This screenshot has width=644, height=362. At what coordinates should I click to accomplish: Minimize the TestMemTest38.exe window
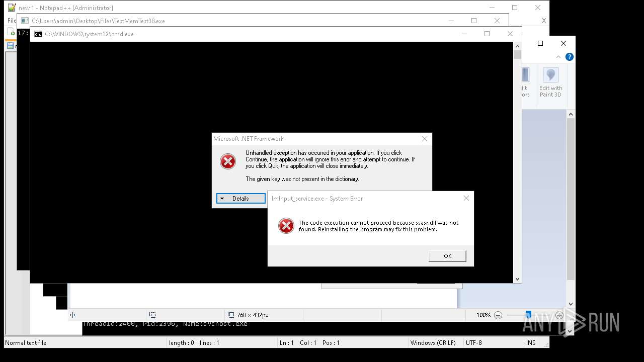point(451,21)
